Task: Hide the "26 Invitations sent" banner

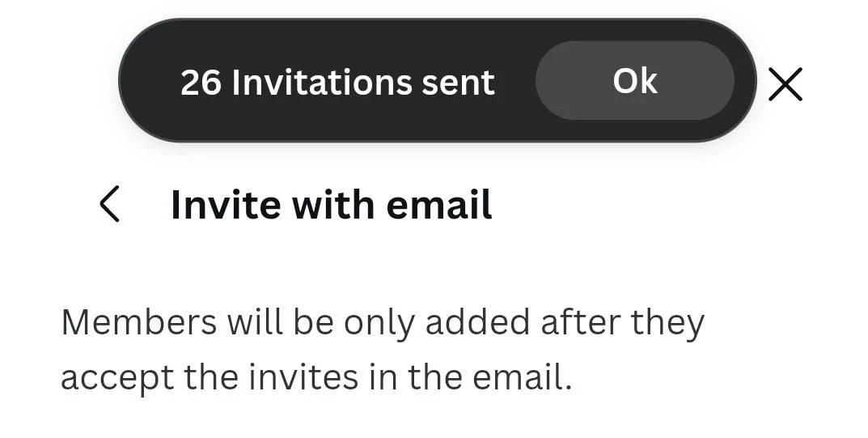Action: [785, 84]
